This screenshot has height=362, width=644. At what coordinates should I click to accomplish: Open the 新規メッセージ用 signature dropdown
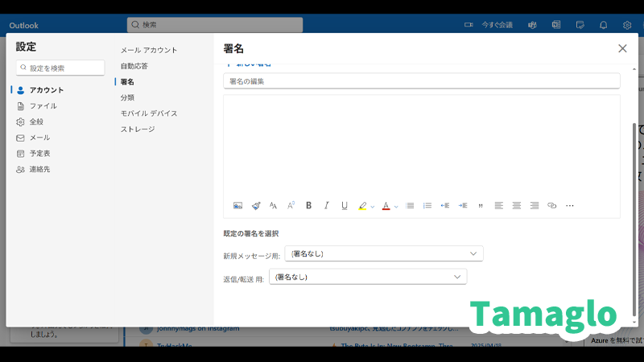click(384, 253)
